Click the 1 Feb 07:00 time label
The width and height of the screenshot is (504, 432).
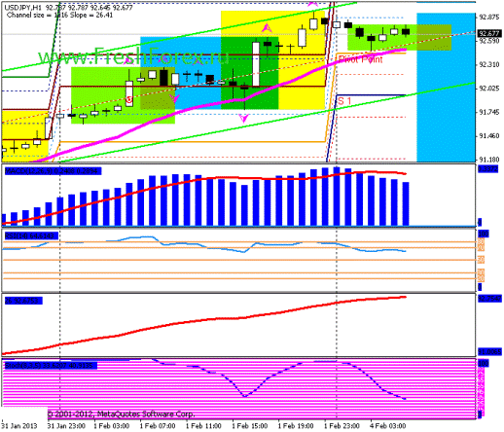point(158,426)
